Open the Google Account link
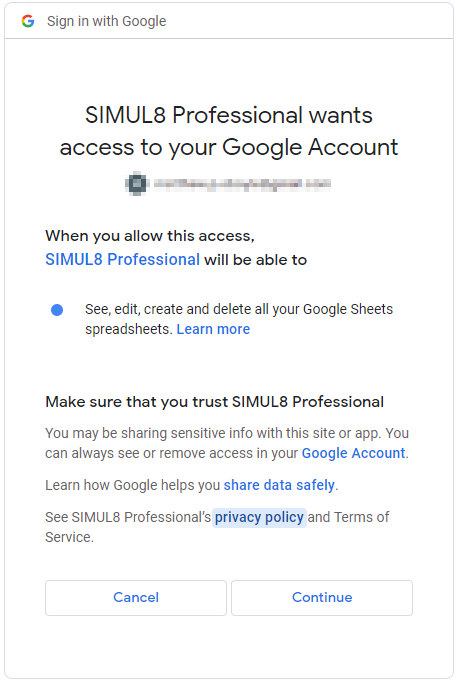This screenshot has width=456, height=681. click(354, 453)
